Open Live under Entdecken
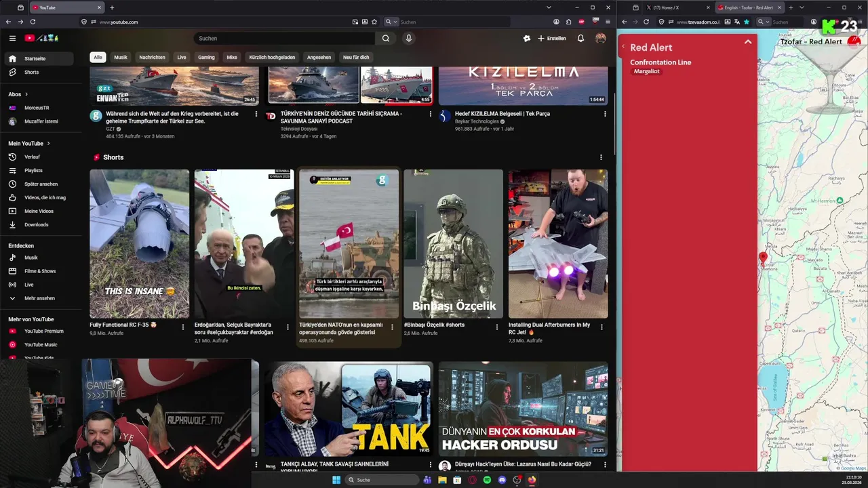 point(41,285)
